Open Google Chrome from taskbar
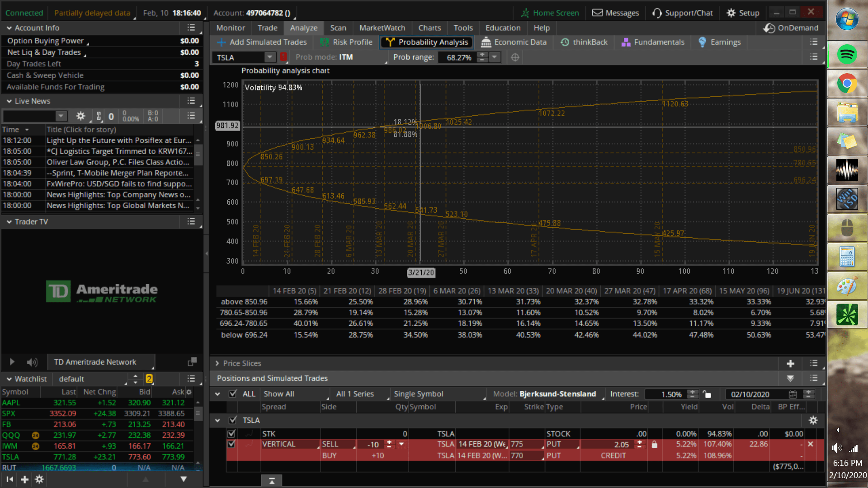The image size is (868, 488). pyautogui.click(x=847, y=84)
